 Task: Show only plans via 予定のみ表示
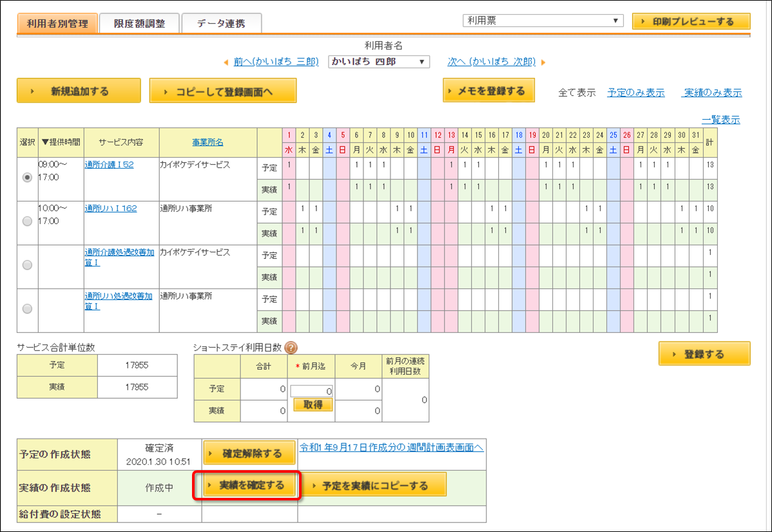click(x=635, y=93)
